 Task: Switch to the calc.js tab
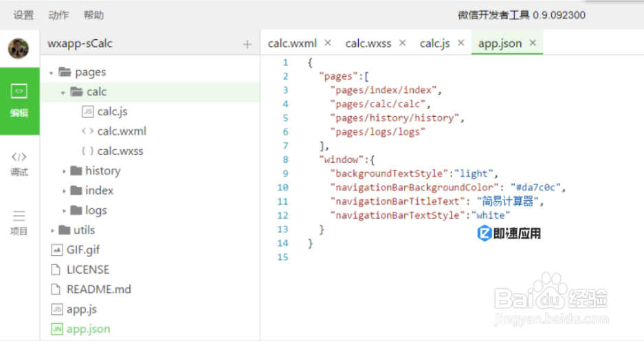click(x=434, y=43)
